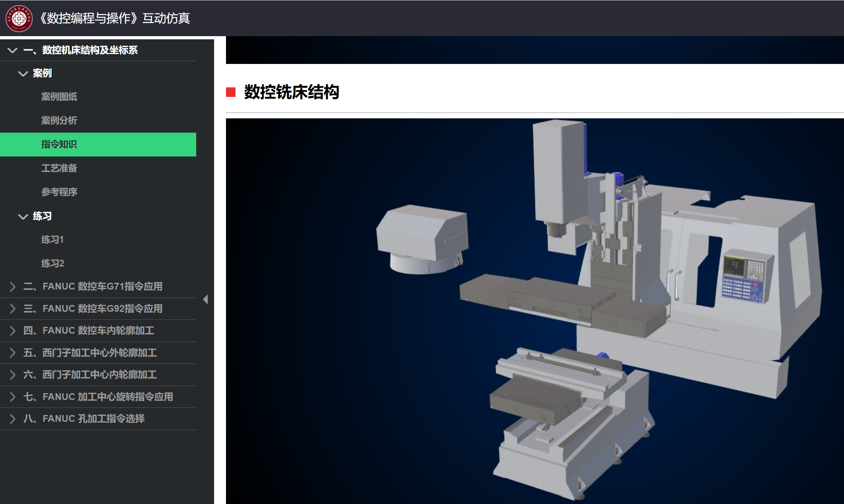Collapse the 练习 section chevron
The height and width of the screenshot is (504, 844).
point(23,216)
